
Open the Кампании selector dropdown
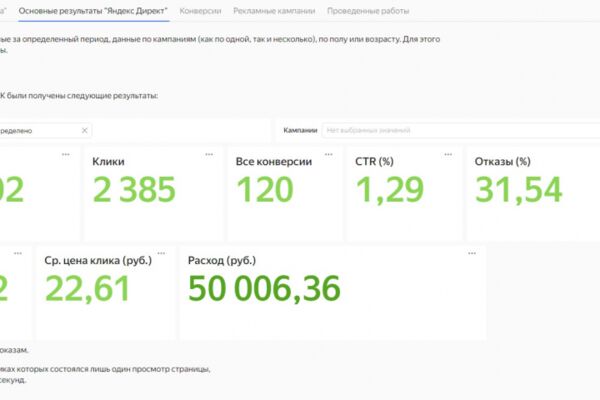461,131
